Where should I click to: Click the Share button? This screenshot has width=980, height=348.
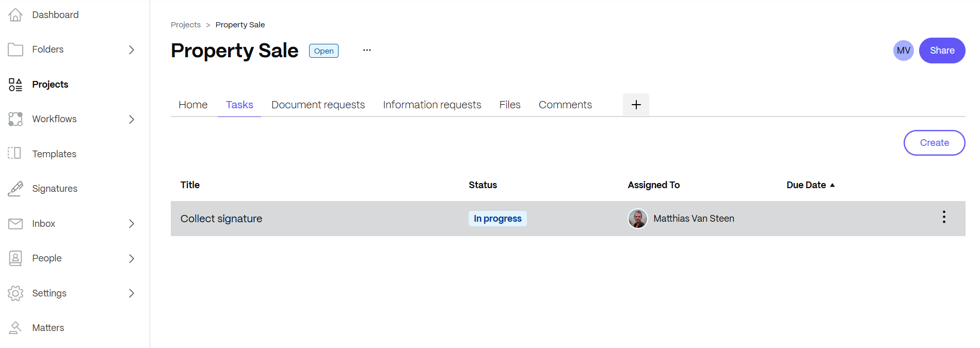coord(942,51)
